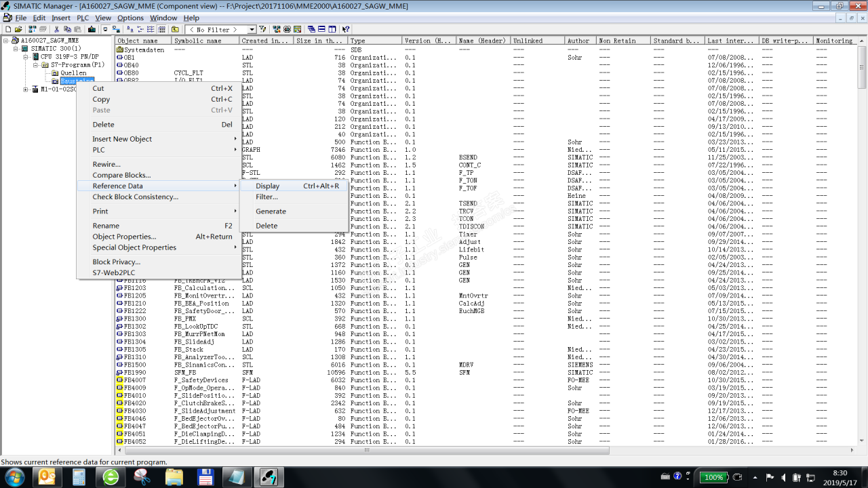
Task: Choose Block Privacy... from context menu
Action: click(x=159, y=262)
